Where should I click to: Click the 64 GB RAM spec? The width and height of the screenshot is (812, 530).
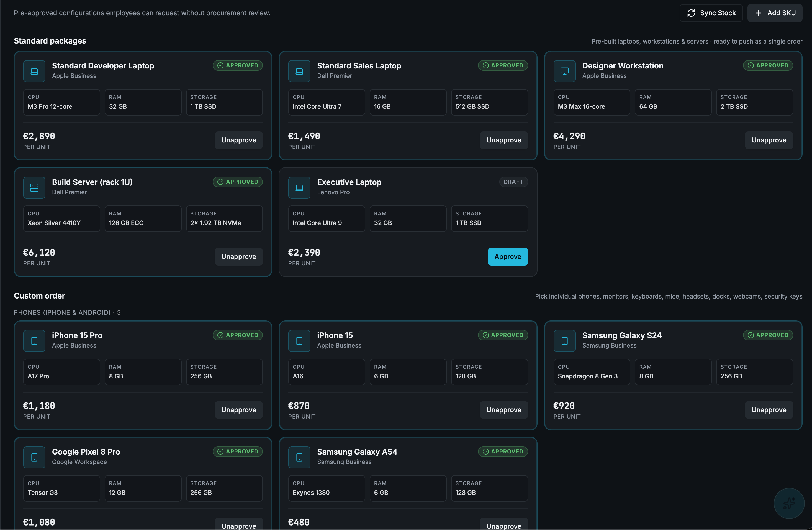(673, 102)
